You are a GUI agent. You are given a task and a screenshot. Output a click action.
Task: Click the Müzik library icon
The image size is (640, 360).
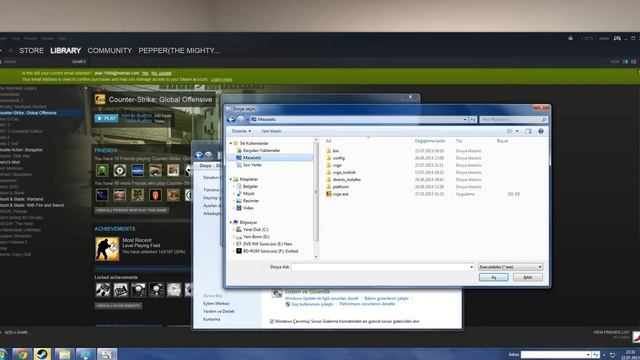click(x=239, y=193)
